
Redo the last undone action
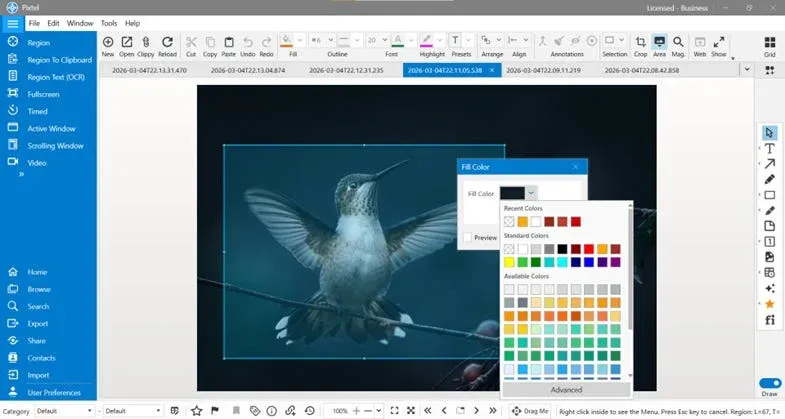[x=266, y=42]
